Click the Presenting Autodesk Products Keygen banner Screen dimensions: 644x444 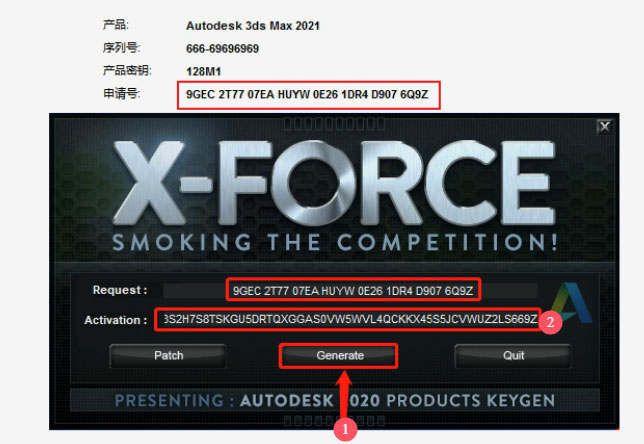(335, 400)
